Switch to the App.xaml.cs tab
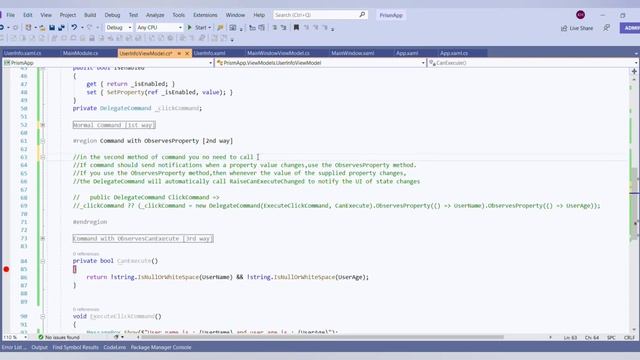The image size is (640, 360). click(x=454, y=53)
